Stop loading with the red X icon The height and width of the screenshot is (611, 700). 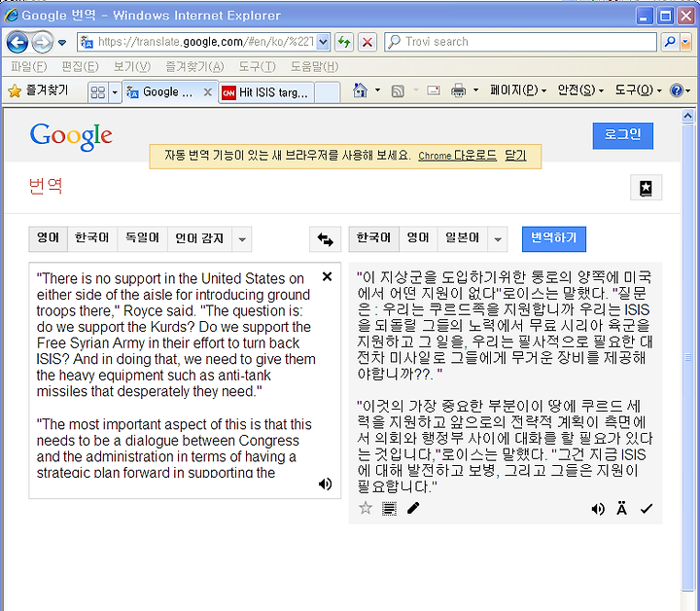(367, 42)
